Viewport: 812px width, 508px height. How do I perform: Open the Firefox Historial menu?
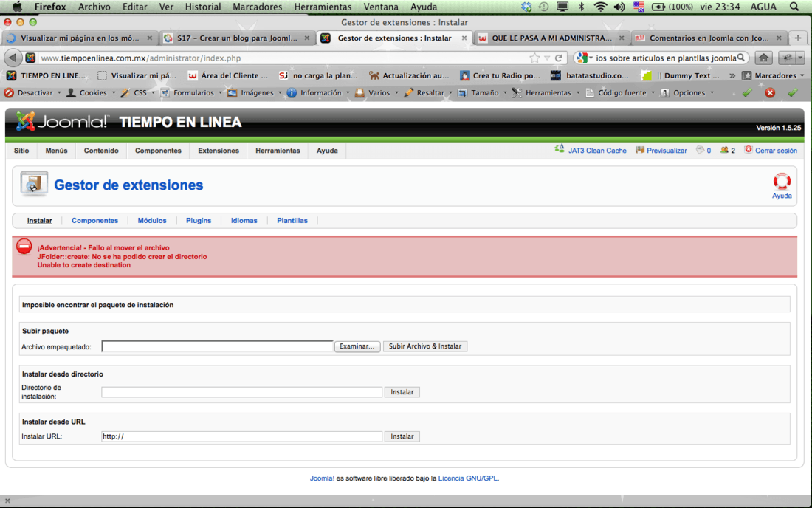click(x=203, y=7)
